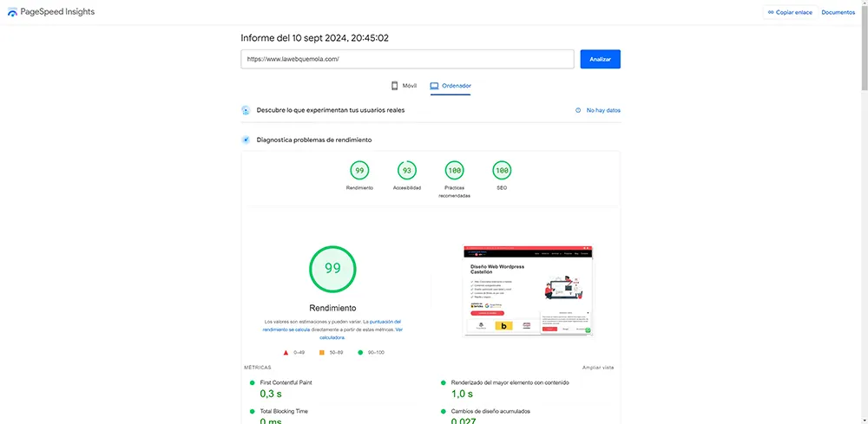Click the performance diagnosis section icon
Screen dimensions: 868x424
coord(247,140)
